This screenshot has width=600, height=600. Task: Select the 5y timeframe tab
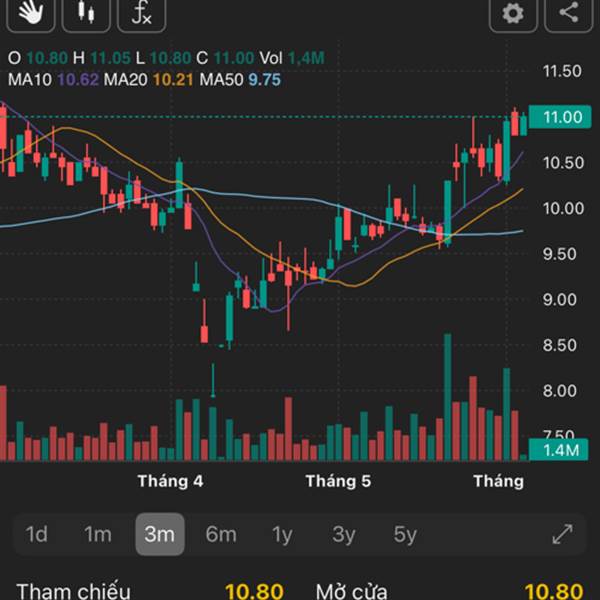click(x=405, y=534)
